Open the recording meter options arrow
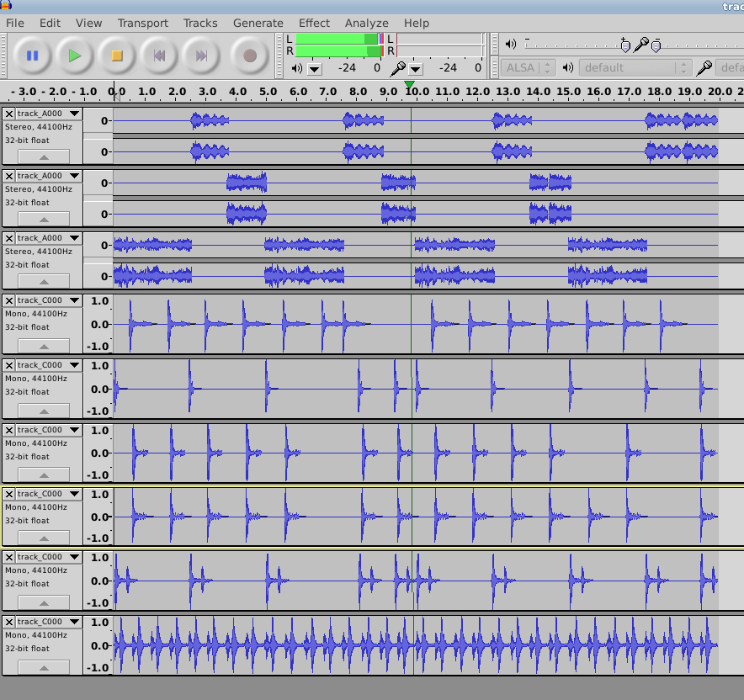The image size is (744, 700). (415, 69)
